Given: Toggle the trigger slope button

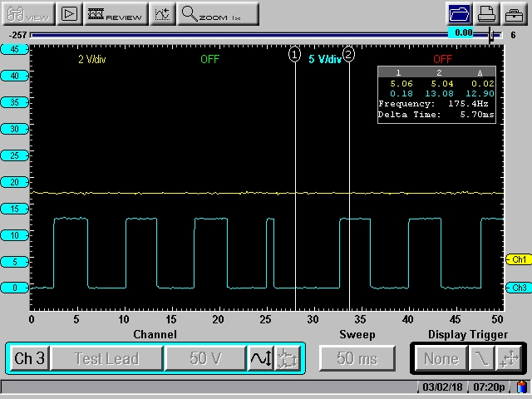Looking at the screenshot, I should click(480, 358).
